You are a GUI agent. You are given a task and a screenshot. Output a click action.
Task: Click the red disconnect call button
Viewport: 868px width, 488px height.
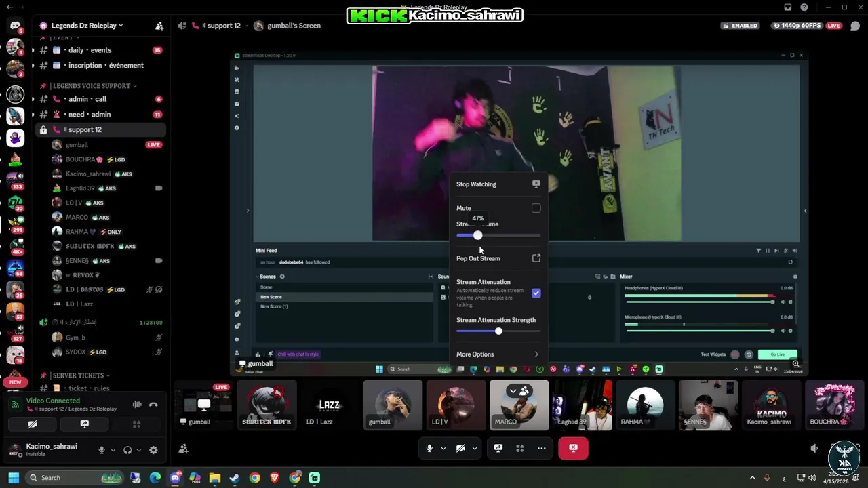[573, 448]
